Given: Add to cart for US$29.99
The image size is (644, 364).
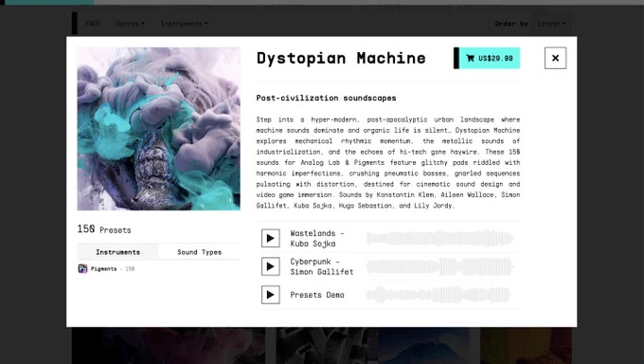Looking at the screenshot, I should (x=487, y=58).
